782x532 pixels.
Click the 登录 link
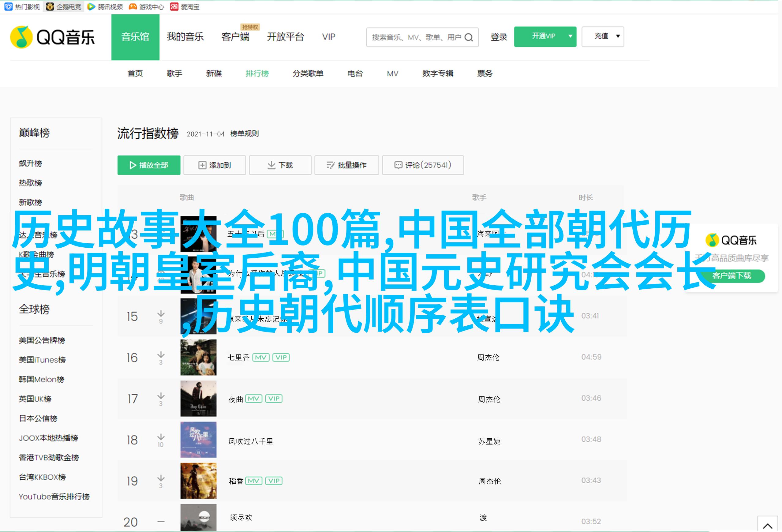pyautogui.click(x=499, y=37)
